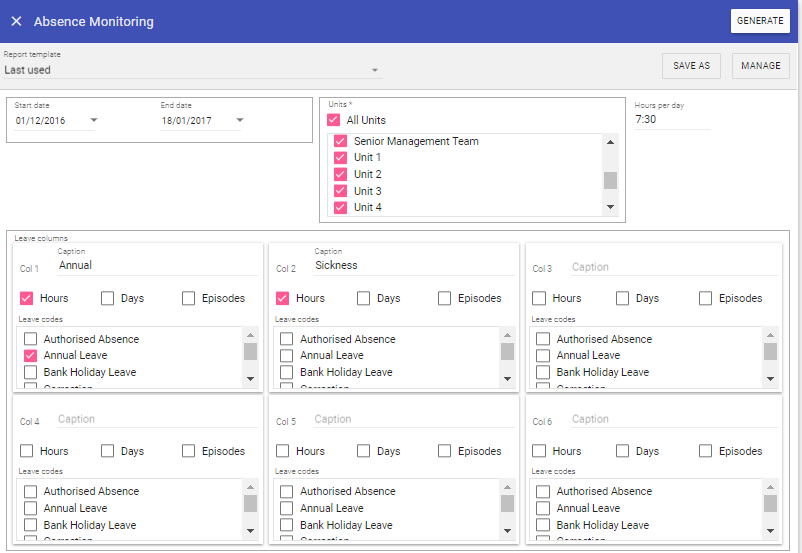Enable Episodes checkbox in Col 2
This screenshot has width=802, height=553.
[445, 298]
